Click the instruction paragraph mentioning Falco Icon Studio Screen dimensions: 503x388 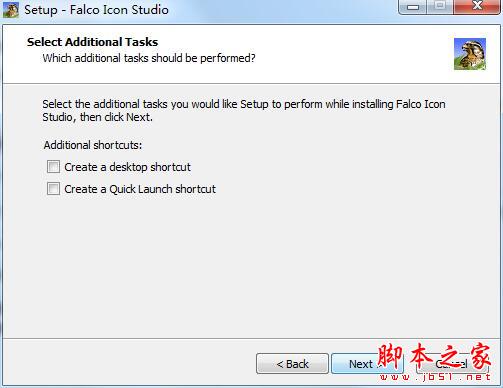click(244, 111)
